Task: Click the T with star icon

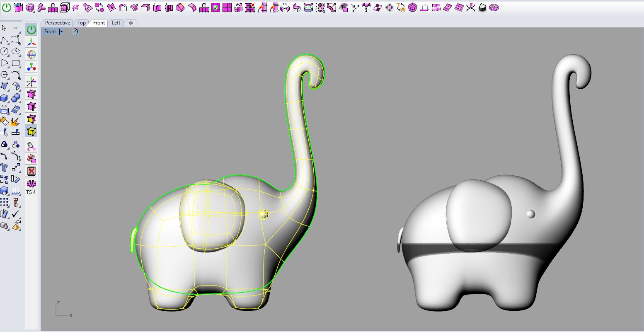Action: (x=401, y=7)
